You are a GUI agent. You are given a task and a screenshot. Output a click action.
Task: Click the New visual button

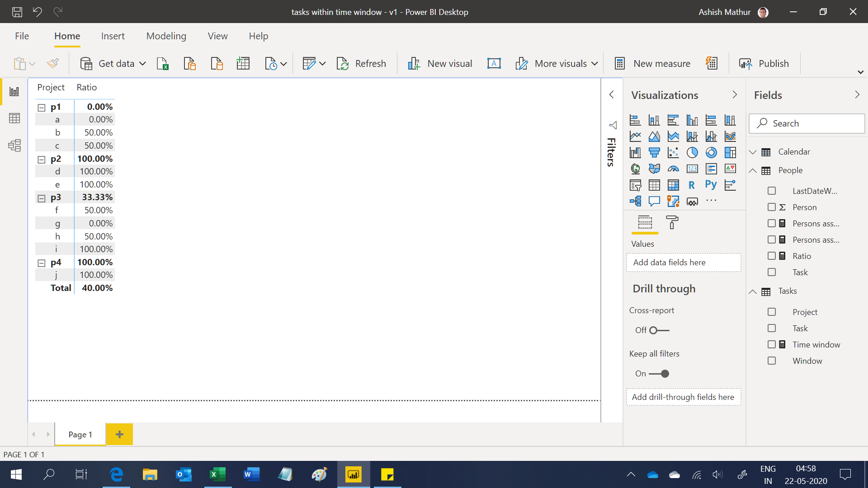440,64
